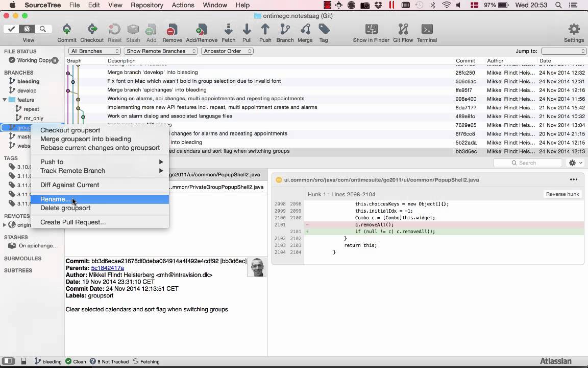Image resolution: width=588 pixels, height=368 pixels.
Task: Open the Terminal from toolbar
Action: (427, 29)
